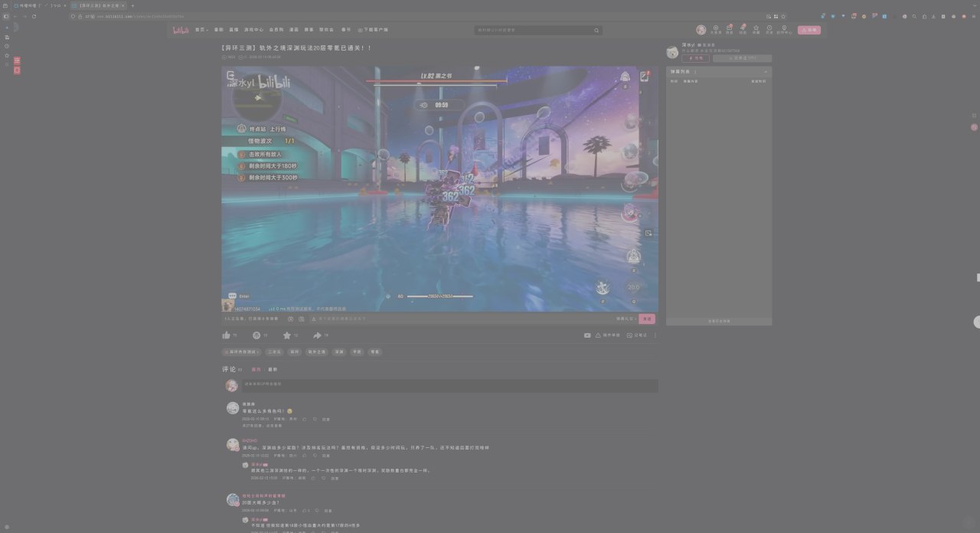Add video to favorites with star icon

(287, 335)
